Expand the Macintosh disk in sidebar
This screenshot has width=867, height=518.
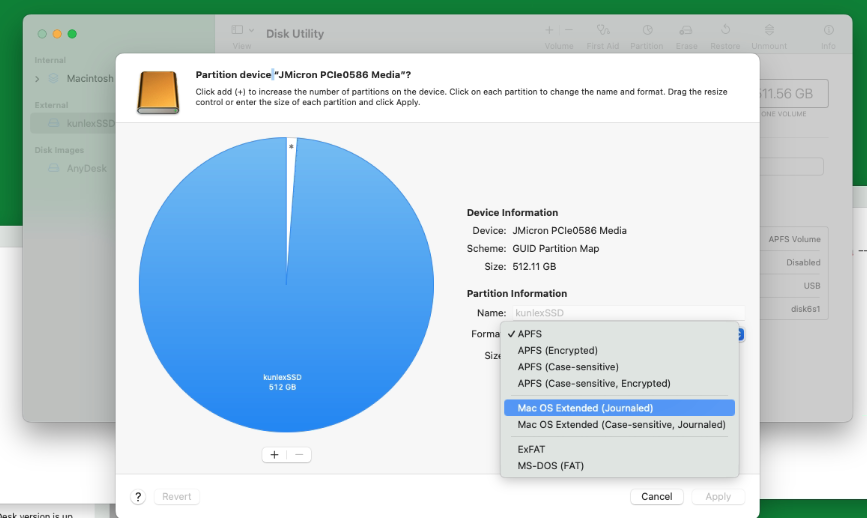point(38,78)
